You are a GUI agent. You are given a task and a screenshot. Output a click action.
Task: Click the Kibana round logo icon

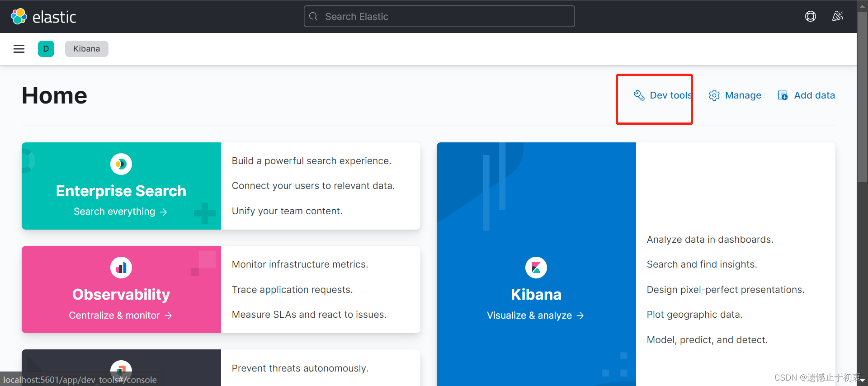click(x=536, y=268)
